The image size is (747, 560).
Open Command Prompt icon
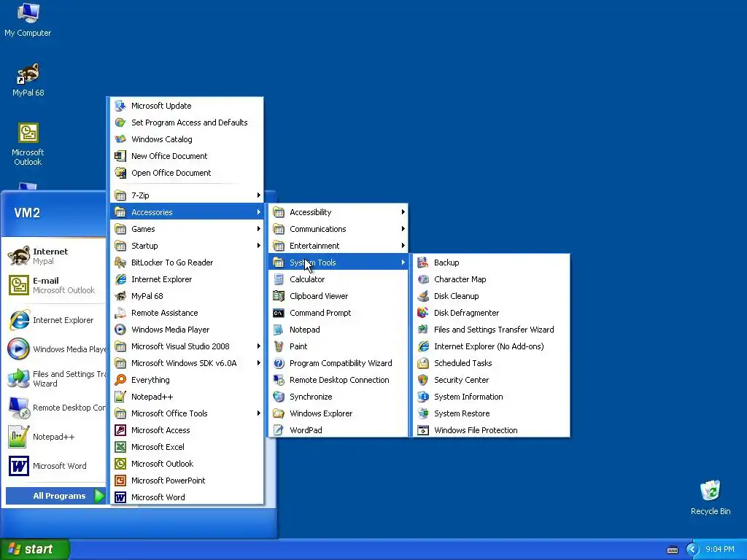279,313
